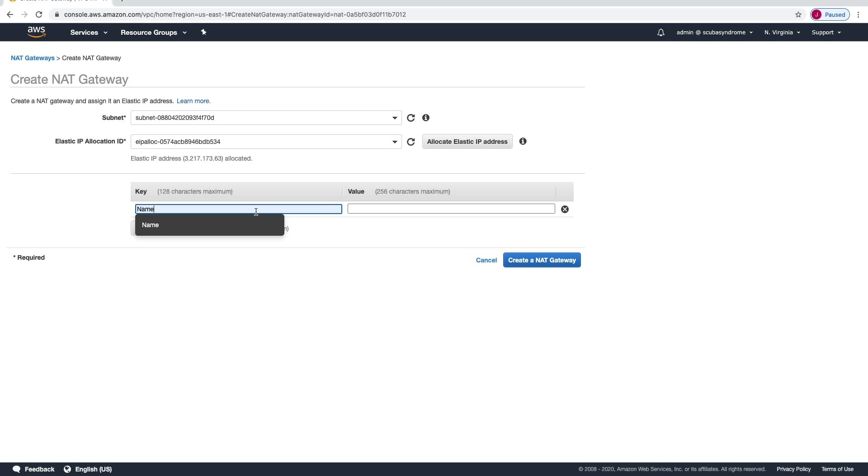Viewport: 868px width, 476px height.
Task: Change language from English (US)
Action: click(88, 469)
